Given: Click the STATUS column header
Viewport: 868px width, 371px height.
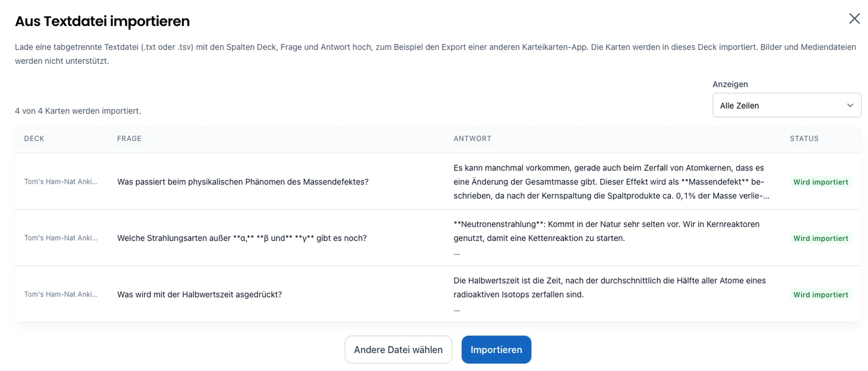Looking at the screenshot, I should tap(804, 139).
